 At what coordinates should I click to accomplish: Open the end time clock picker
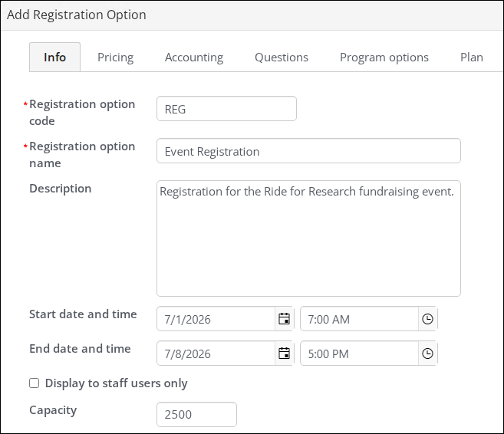tap(427, 353)
